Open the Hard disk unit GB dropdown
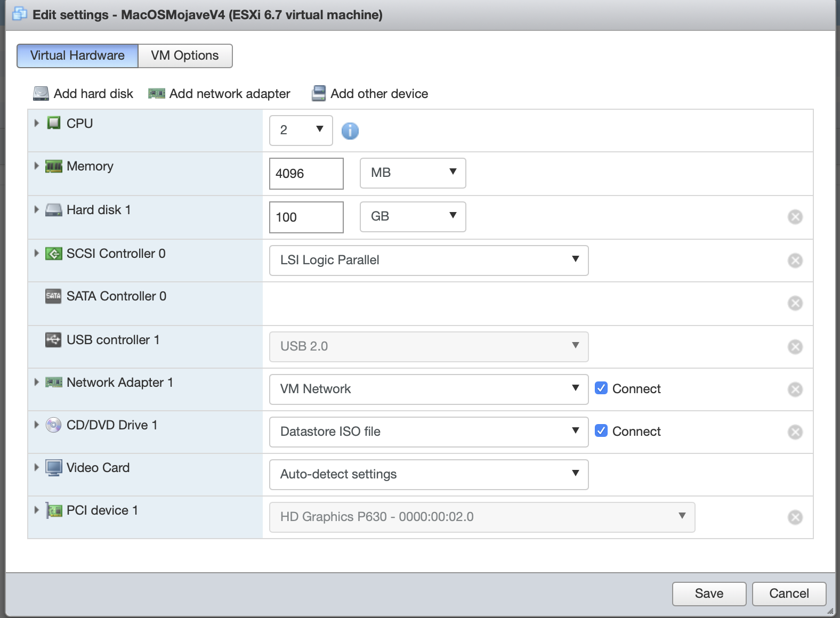840x618 pixels. [413, 217]
